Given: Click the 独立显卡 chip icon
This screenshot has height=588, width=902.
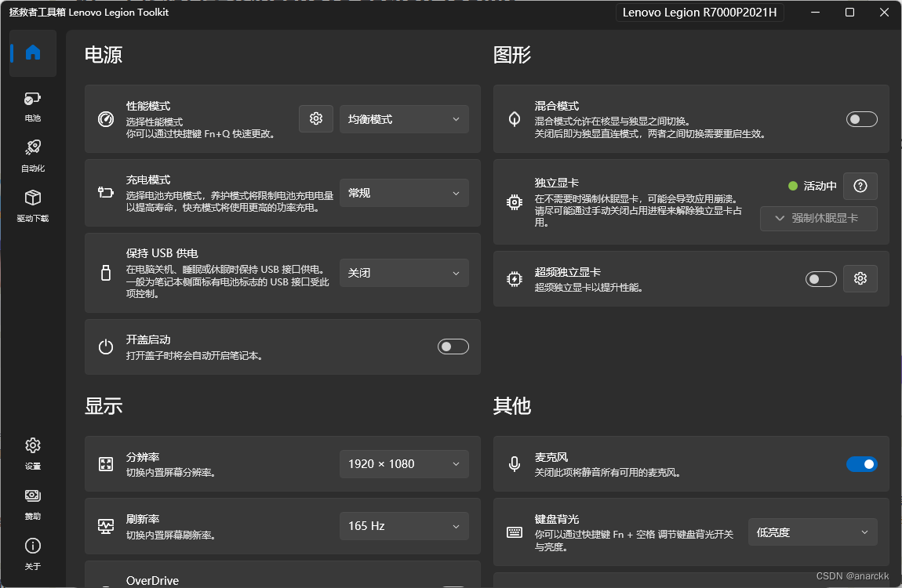Looking at the screenshot, I should click(x=515, y=202).
